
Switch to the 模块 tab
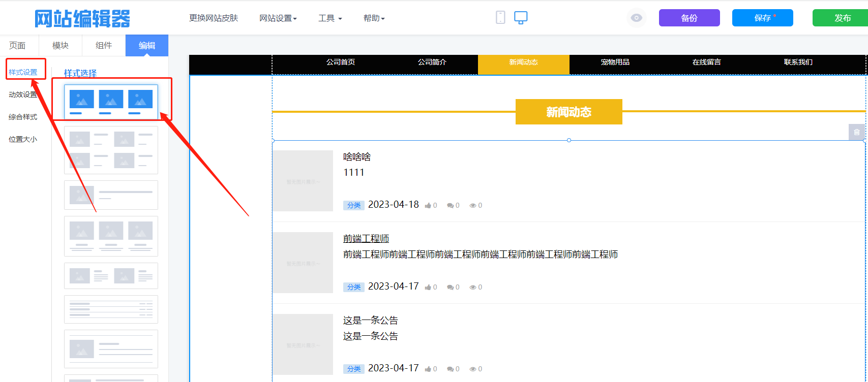(x=61, y=46)
